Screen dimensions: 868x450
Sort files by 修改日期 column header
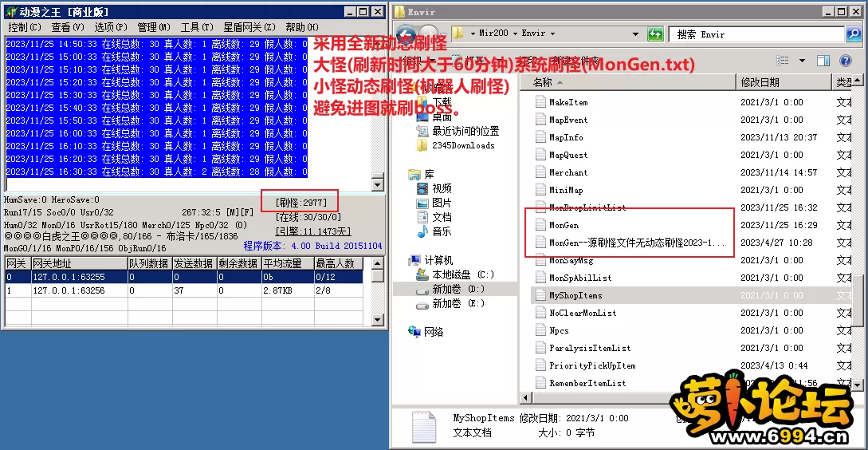784,82
